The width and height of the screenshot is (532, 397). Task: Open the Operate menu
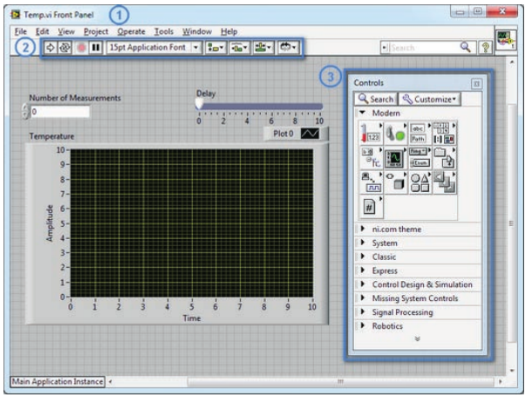(x=132, y=31)
